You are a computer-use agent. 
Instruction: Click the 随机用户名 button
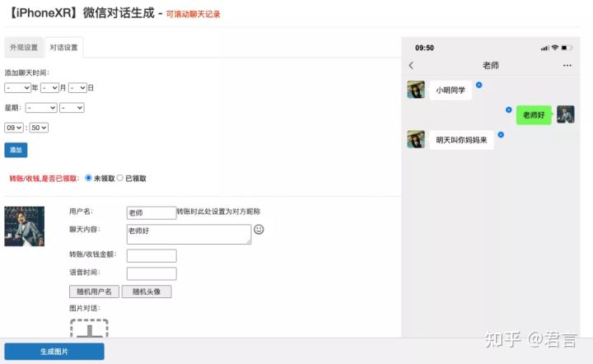click(94, 292)
